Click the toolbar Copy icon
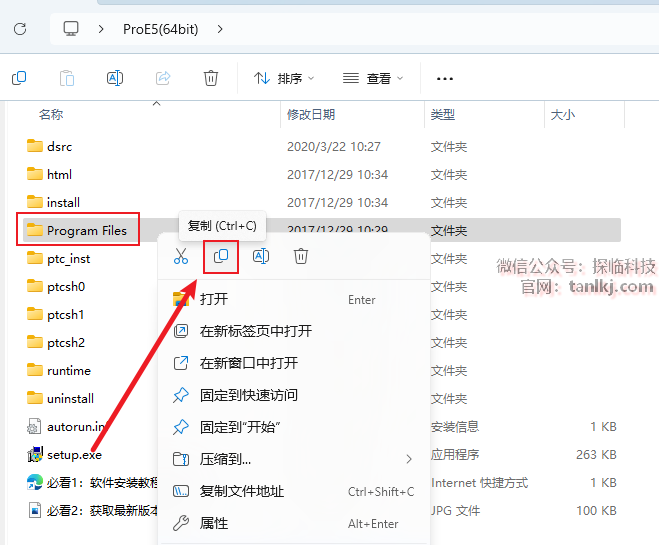The image size is (659, 545). coord(19,78)
